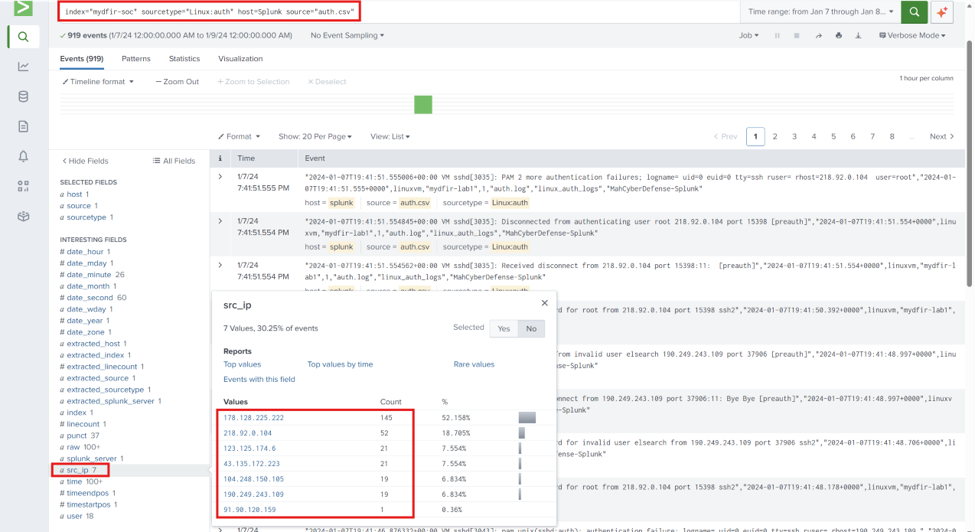Hide the fields sidebar
The width and height of the screenshot is (975, 532).
pos(85,161)
